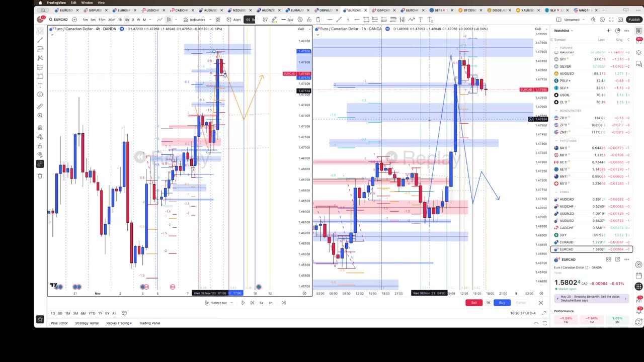Open the Watchlist dropdown
The width and height of the screenshot is (644, 362).
(563, 31)
